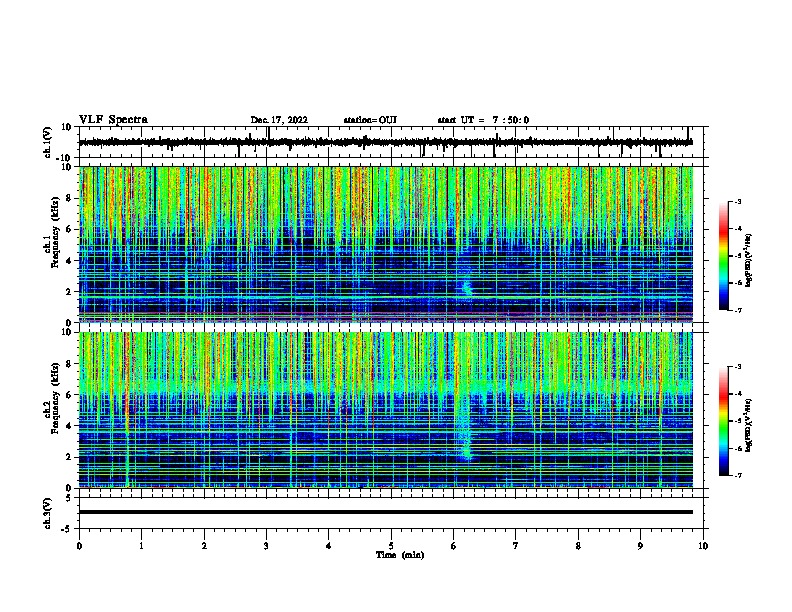Click the ch.1 spectrogram color scale bar
The height and width of the screenshot is (612, 792).
724,256
